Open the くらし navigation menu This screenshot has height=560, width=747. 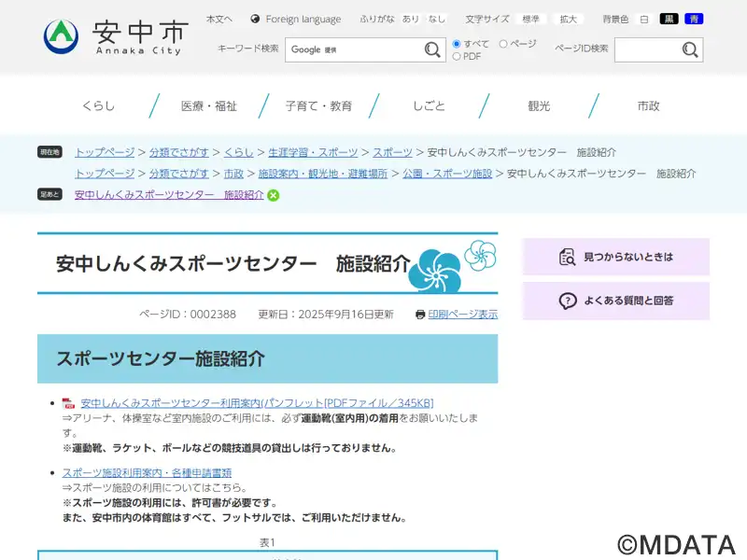tap(98, 105)
